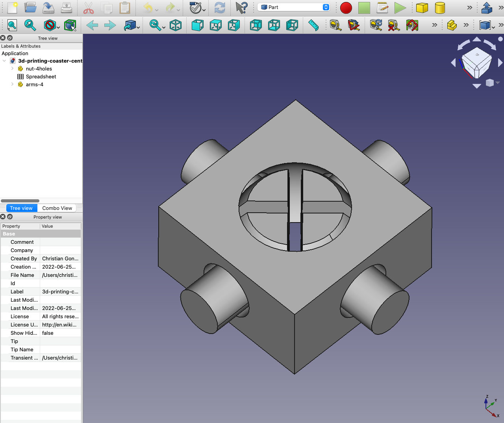The image size is (504, 423).
Task: Rotate the view down with the navigation cube arrow
Action: pos(477,86)
